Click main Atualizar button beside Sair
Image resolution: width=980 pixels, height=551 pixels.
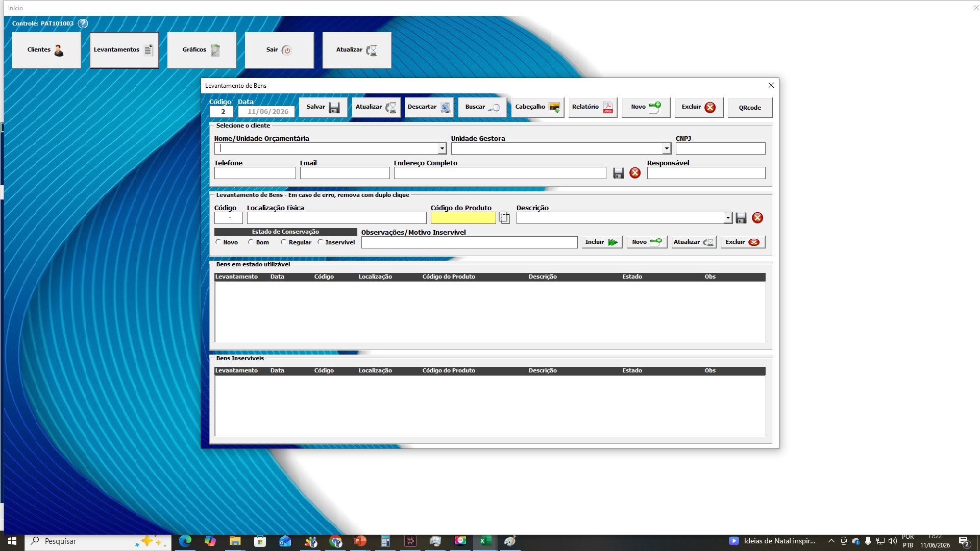(x=357, y=50)
